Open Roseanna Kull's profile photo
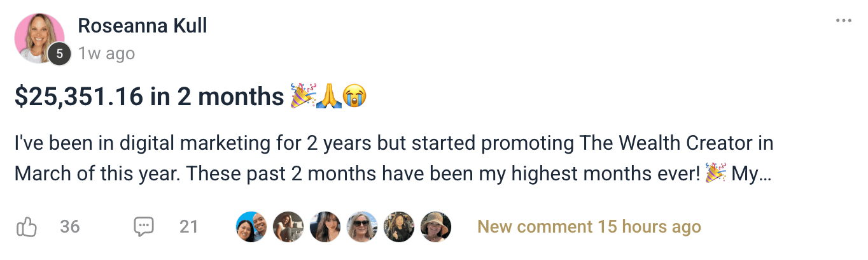This screenshot has height=260, width=868. [x=39, y=37]
